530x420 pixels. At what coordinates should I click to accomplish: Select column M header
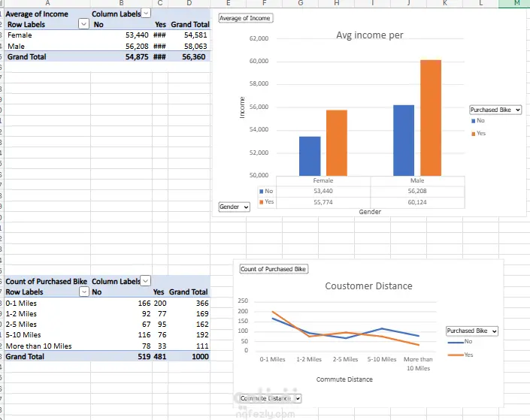coord(514,3)
